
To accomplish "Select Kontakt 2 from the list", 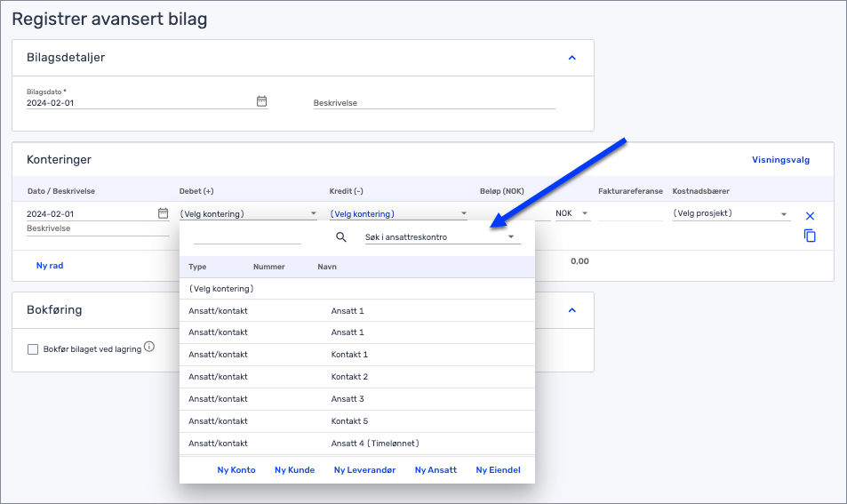I will [x=349, y=377].
